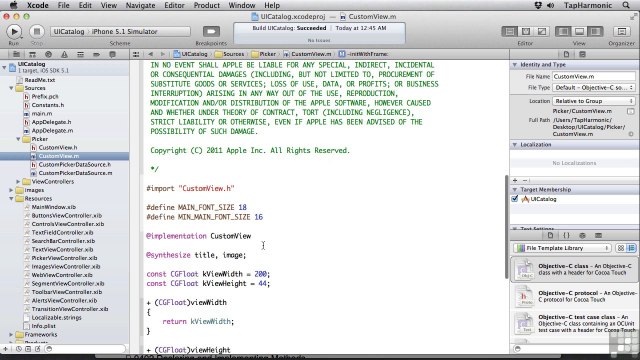Image resolution: width=640 pixels, height=360 pixels.
Task: Select the Version editor button
Action: point(542,31)
